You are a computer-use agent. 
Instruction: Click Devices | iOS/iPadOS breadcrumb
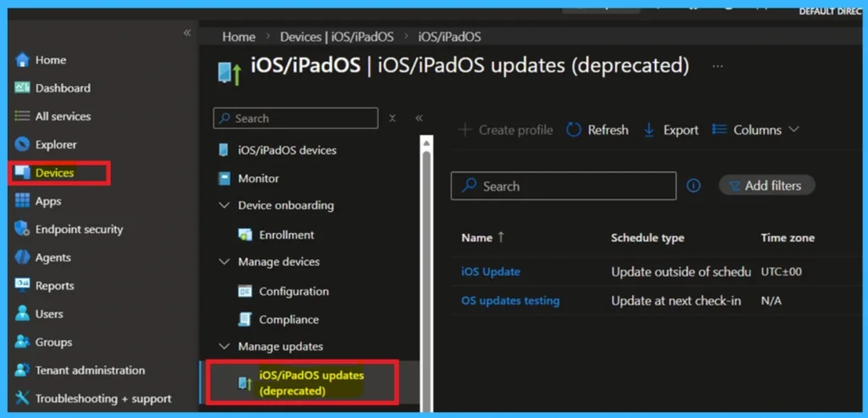coord(337,37)
